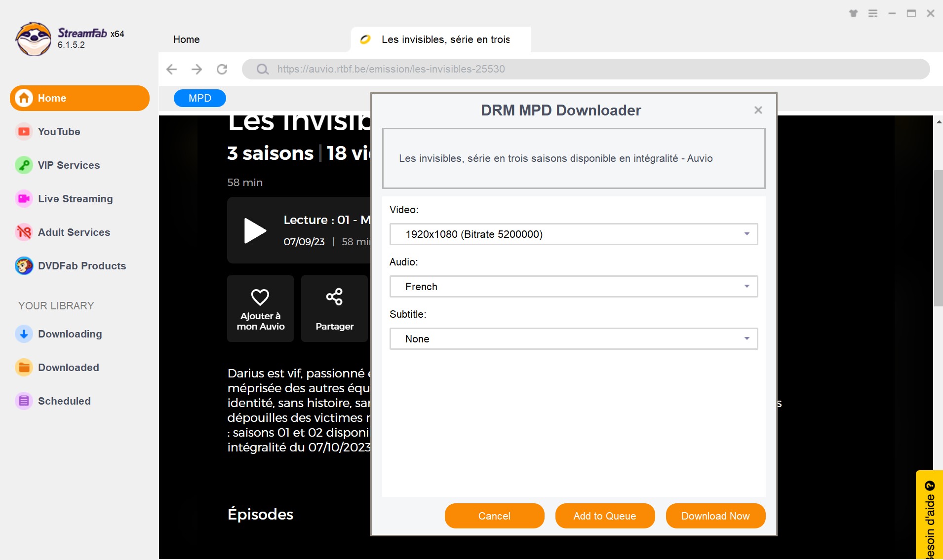This screenshot has height=560, width=943.
Task: Close the DRM MPD Downloader dialog
Action: coord(758,110)
